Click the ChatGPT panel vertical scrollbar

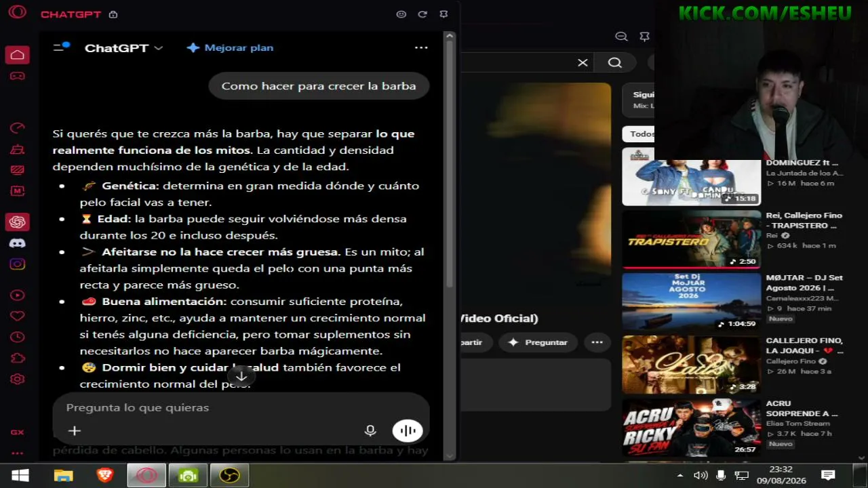click(448, 163)
